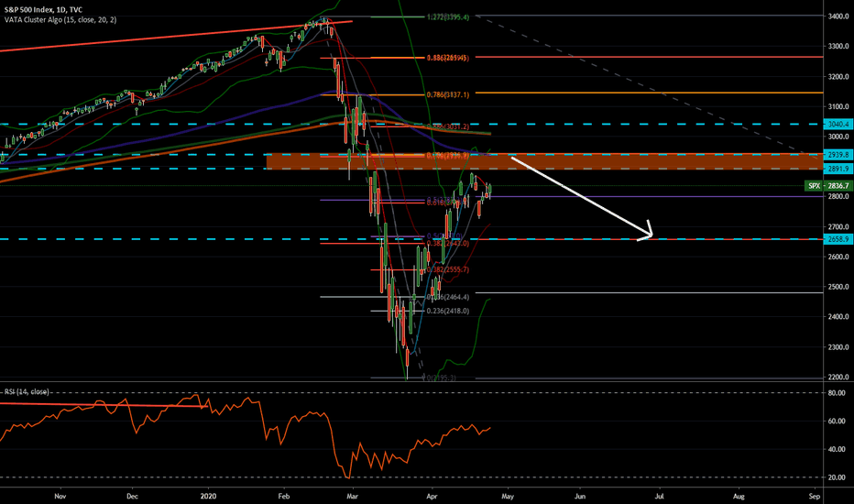Click the 2400.00 price axis label
The image size is (854, 504).
click(838, 316)
